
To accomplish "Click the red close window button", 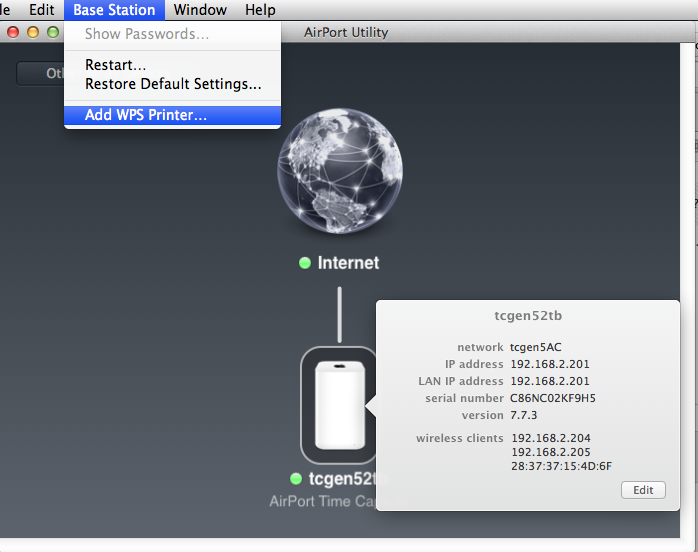I will pos(13,32).
